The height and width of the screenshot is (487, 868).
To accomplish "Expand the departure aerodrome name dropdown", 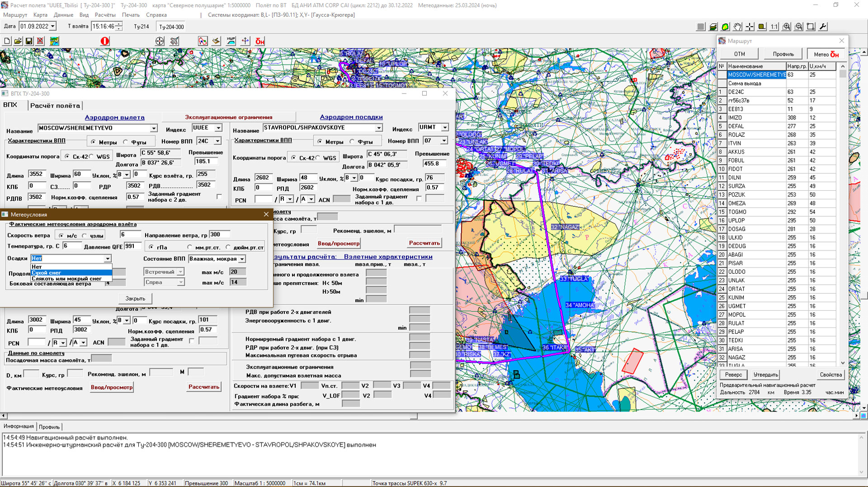I will pyautogui.click(x=153, y=128).
